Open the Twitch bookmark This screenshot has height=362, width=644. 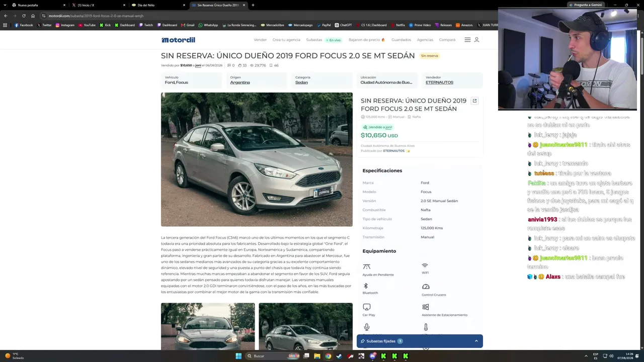click(146, 25)
